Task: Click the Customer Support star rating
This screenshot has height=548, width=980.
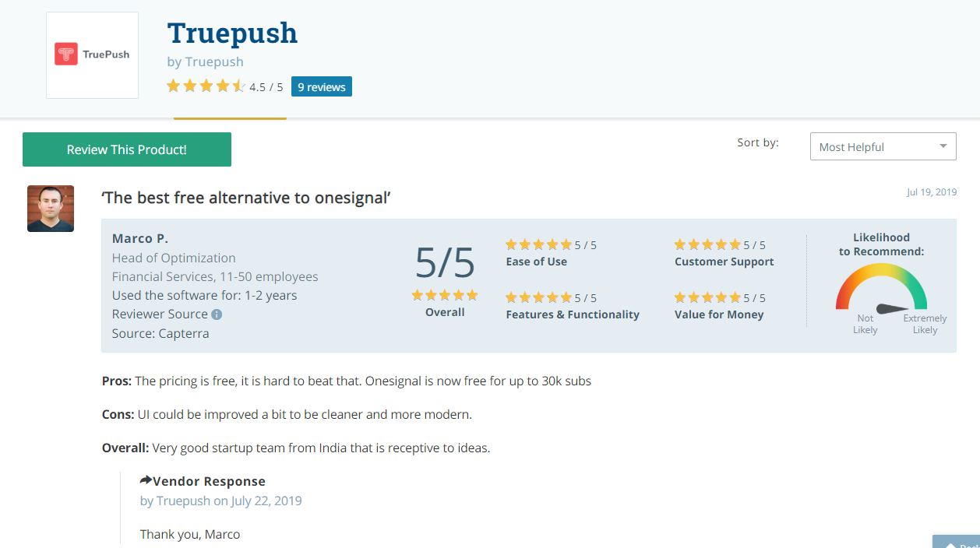Action: (x=707, y=244)
